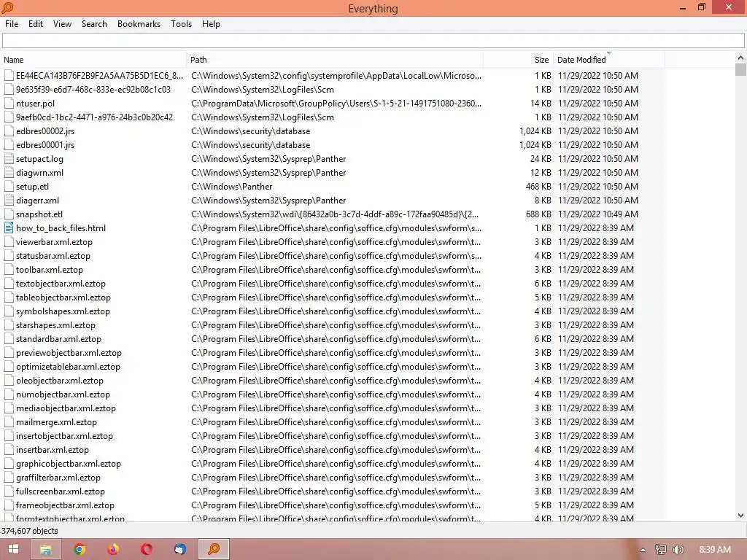Select file icon of statusbar.xml.eztop
Viewport: 747px width, 560px height.
tap(9, 255)
